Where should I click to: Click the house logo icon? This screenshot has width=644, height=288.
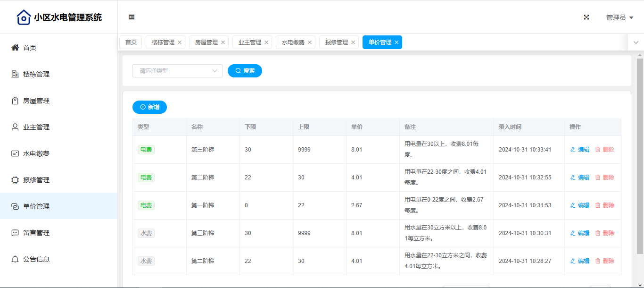tap(24, 17)
